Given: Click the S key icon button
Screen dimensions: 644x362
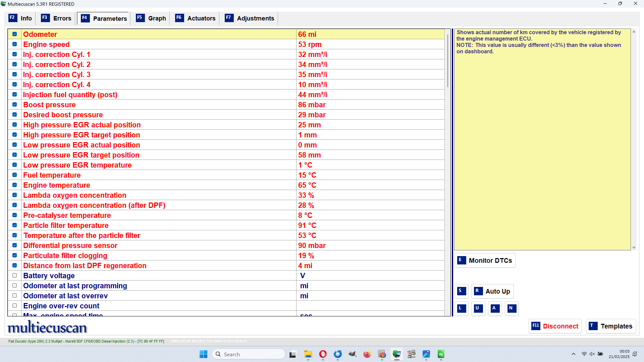Looking at the screenshot, I should point(462,291).
